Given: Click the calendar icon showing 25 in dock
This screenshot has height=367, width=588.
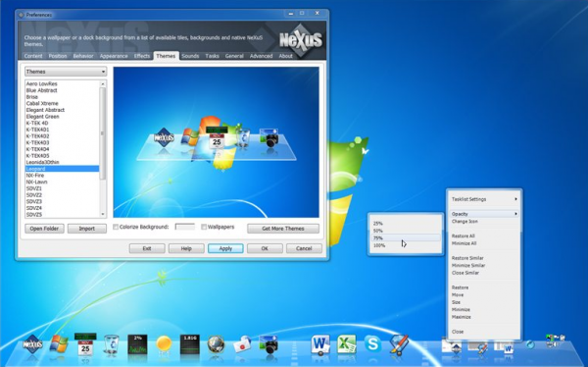Looking at the screenshot, I should (85, 344).
